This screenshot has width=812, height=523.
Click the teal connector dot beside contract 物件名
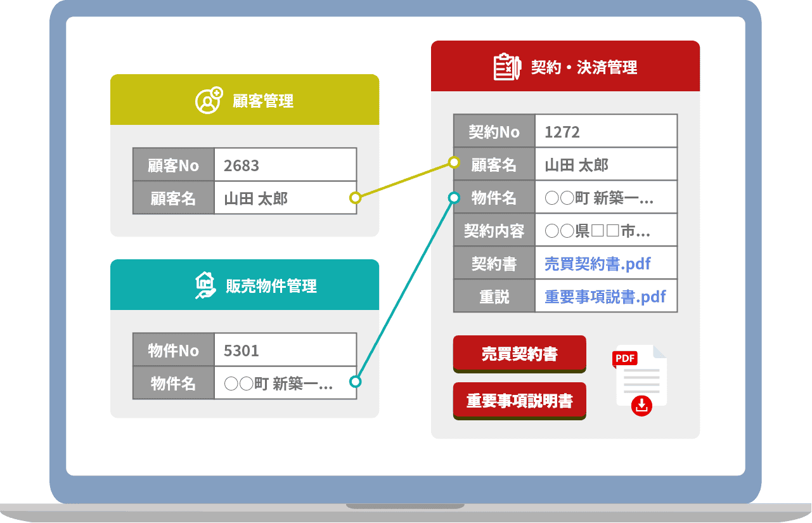click(454, 198)
